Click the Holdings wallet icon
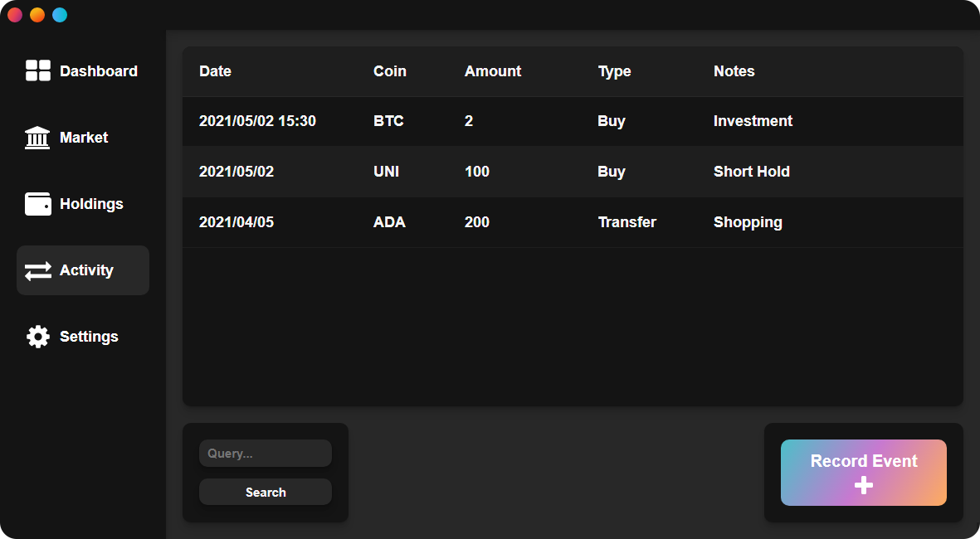 [x=37, y=204]
